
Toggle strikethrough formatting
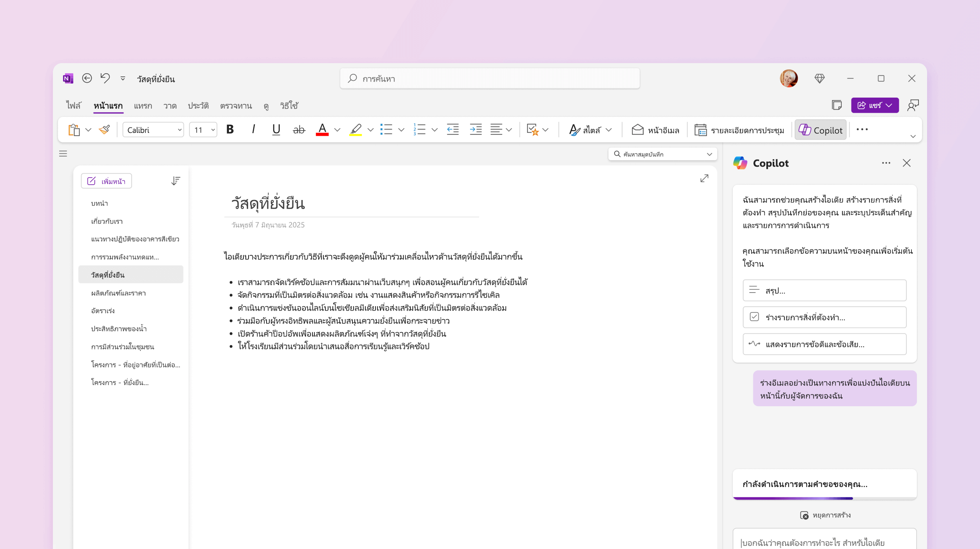pyautogui.click(x=299, y=129)
